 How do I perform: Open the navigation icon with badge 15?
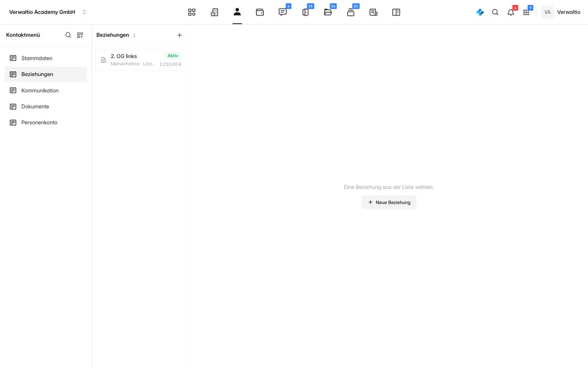pyautogui.click(x=305, y=12)
